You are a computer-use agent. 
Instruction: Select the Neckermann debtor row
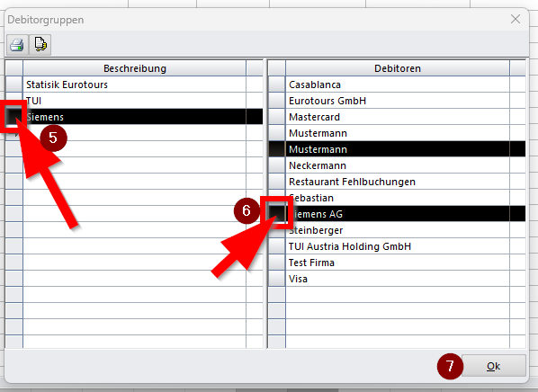(x=398, y=165)
